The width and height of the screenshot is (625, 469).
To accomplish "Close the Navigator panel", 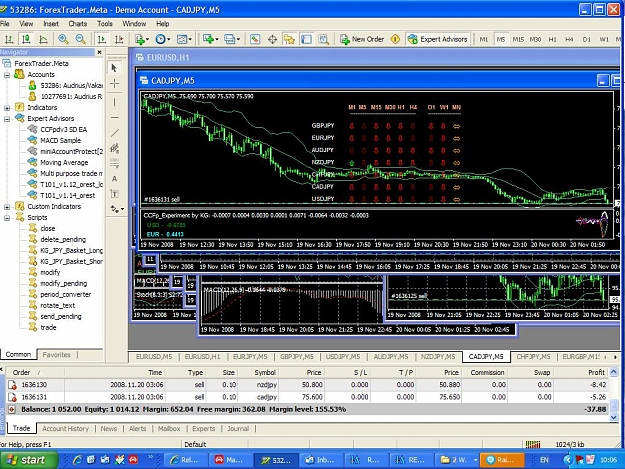I will tap(100, 52).
